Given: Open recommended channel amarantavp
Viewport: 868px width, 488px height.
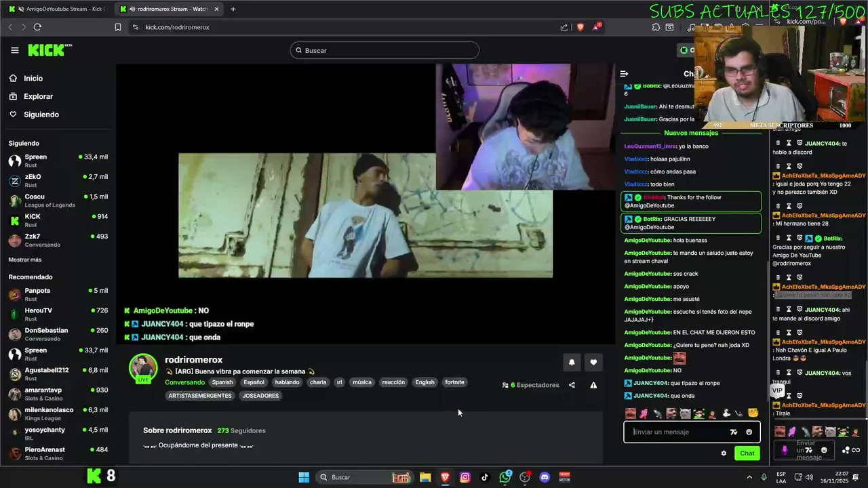Looking at the screenshot, I should (58, 394).
